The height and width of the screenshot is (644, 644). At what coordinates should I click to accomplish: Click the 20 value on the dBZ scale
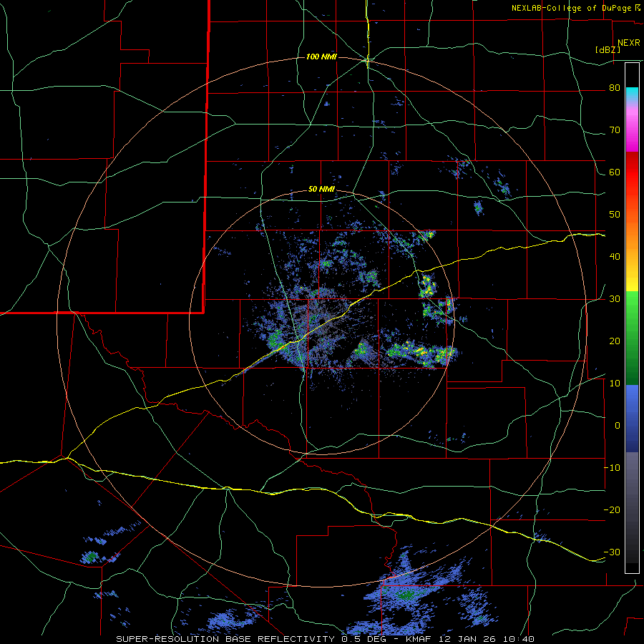coord(615,341)
